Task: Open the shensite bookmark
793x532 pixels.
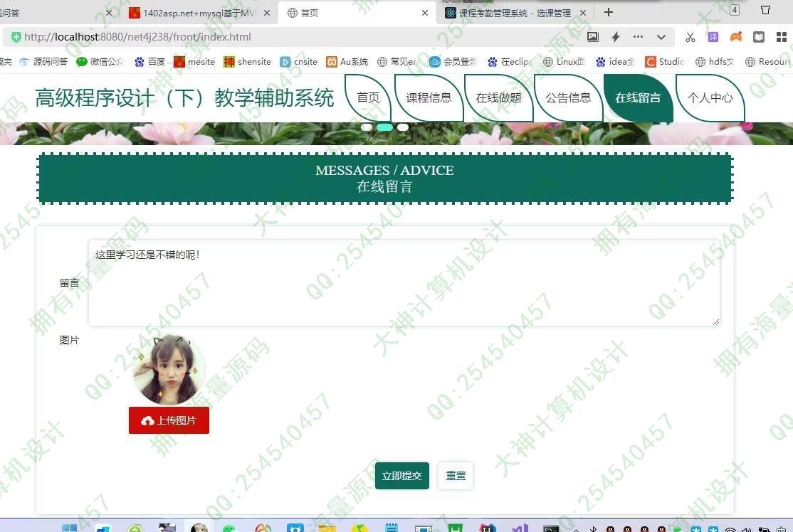Action: [x=247, y=62]
